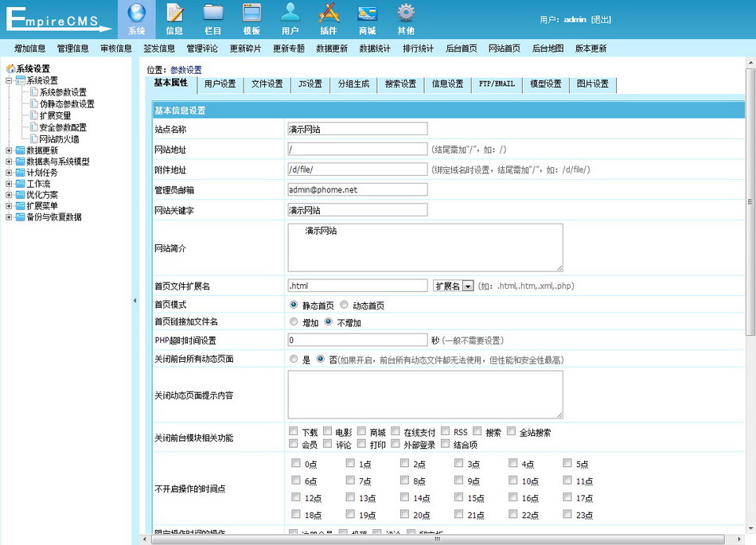Open the 用户 person icon menu
This screenshot has width=756, height=545.
click(290, 19)
